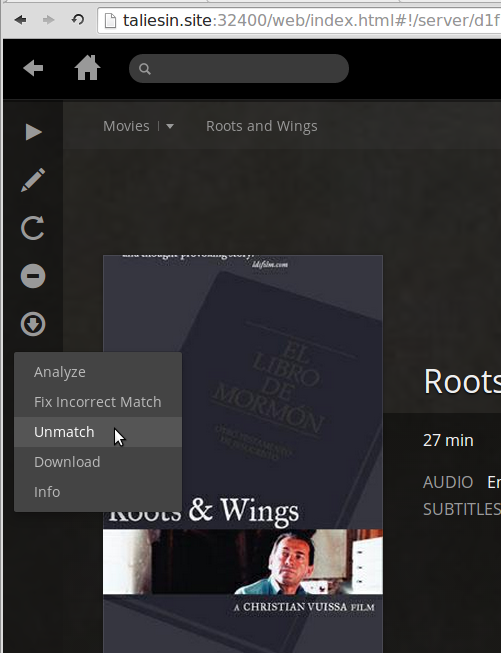Refresh metadata with the circular arrow icon

[32, 228]
